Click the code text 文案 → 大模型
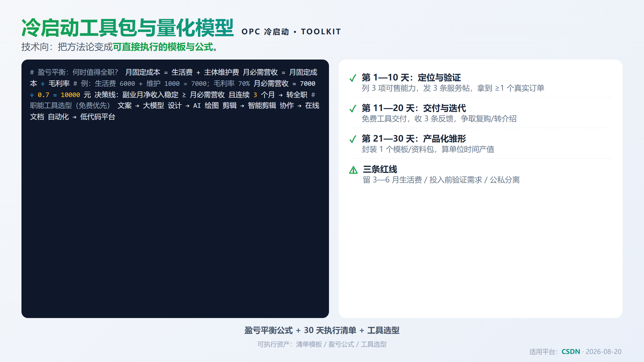Image resolution: width=644 pixels, height=362 pixels. (x=141, y=105)
